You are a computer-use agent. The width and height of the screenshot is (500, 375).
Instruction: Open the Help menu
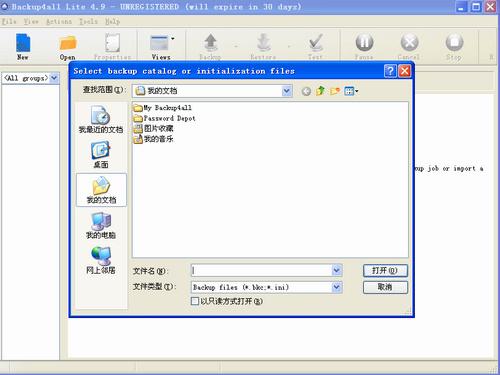click(x=112, y=22)
